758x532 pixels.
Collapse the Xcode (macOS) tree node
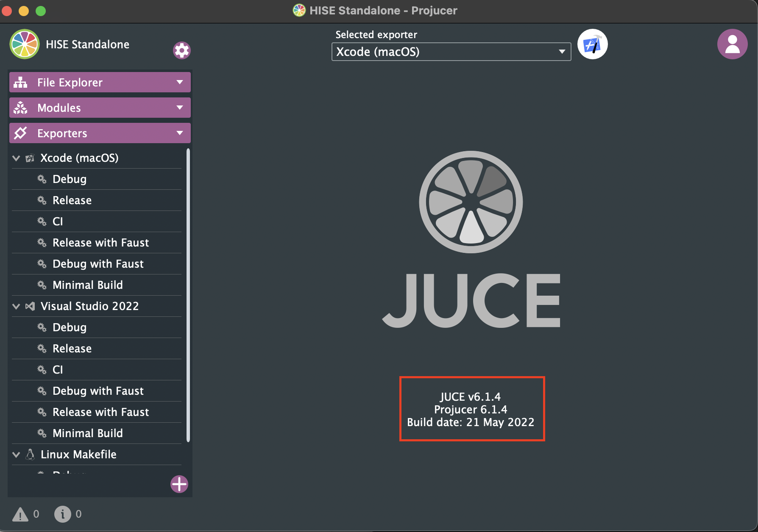16,158
